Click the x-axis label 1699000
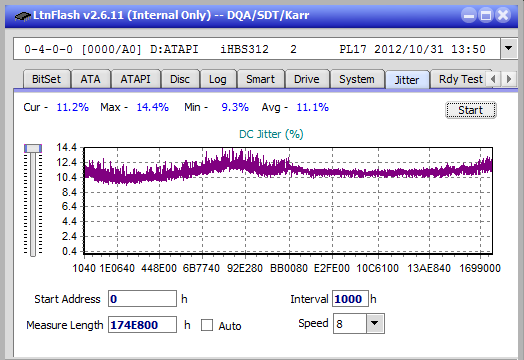The height and width of the screenshot is (360, 524). tap(480, 268)
